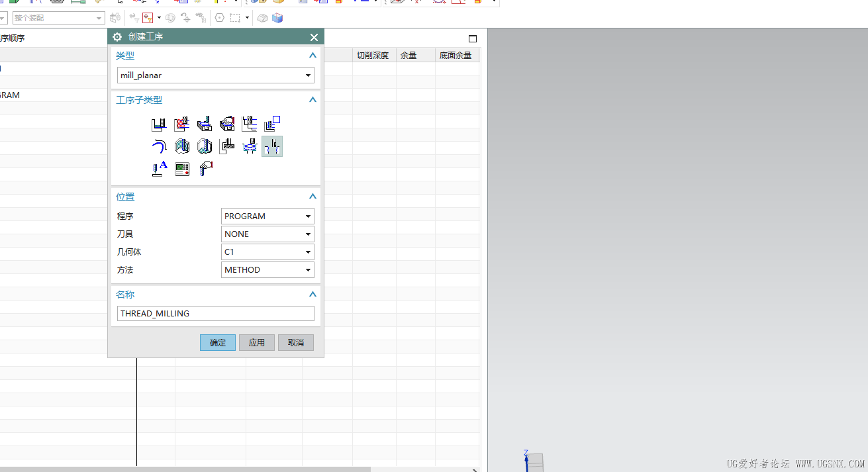The width and height of the screenshot is (868, 472).
Task: Close the 创建工序 dialog
Action: [x=314, y=37]
